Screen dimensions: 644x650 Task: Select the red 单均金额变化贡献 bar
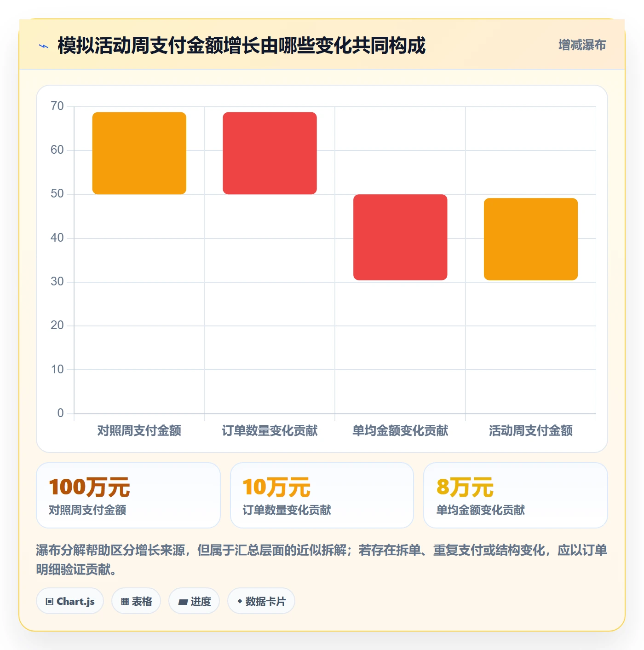click(x=400, y=237)
